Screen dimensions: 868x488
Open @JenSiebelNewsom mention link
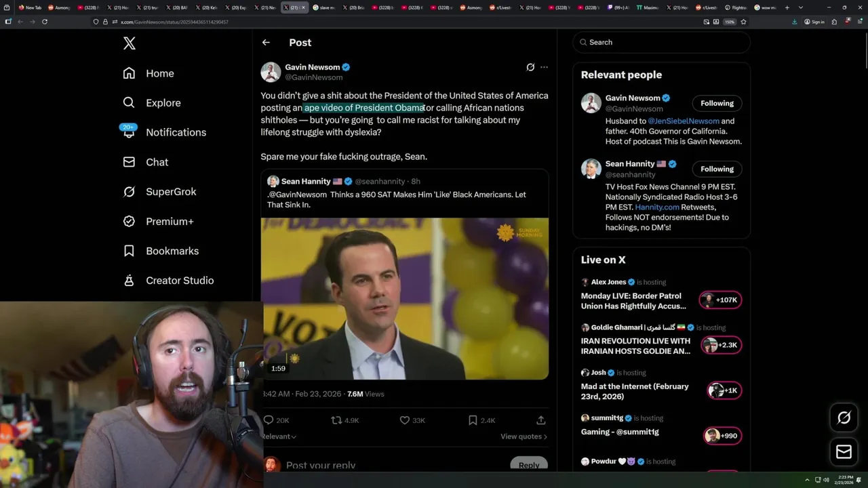pyautogui.click(x=684, y=121)
